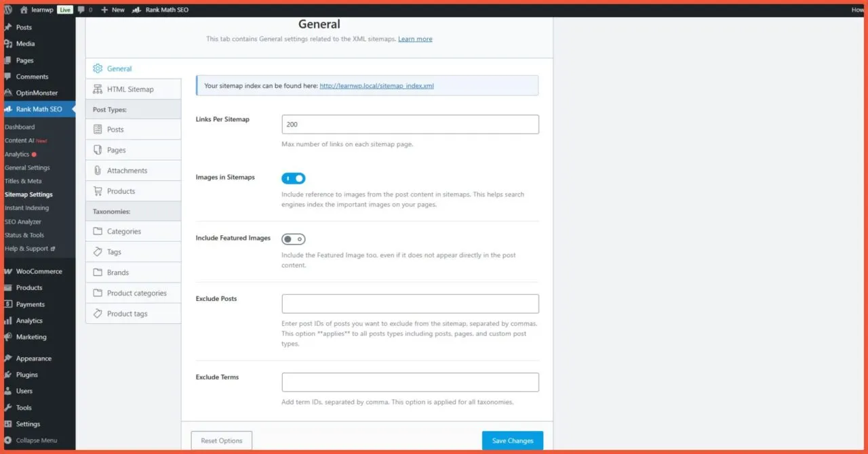This screenshot has height=454, width=868.
Task: Click the Save Changes button
Action: 512,440
